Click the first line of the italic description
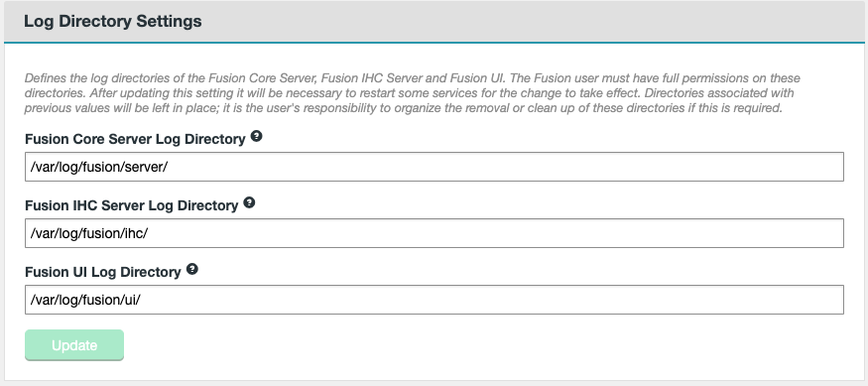Image resolution: width=868 pixels, height=386 pixels. tap(413, 78)
